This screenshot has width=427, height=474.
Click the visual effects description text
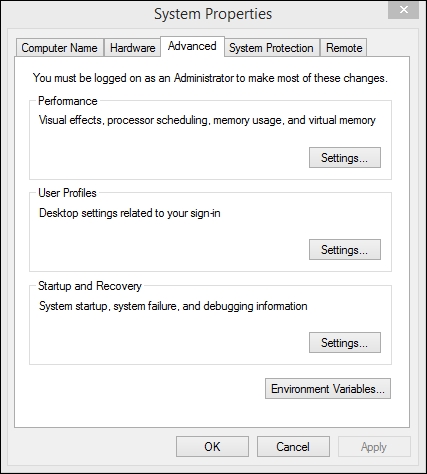click(207, 120)
